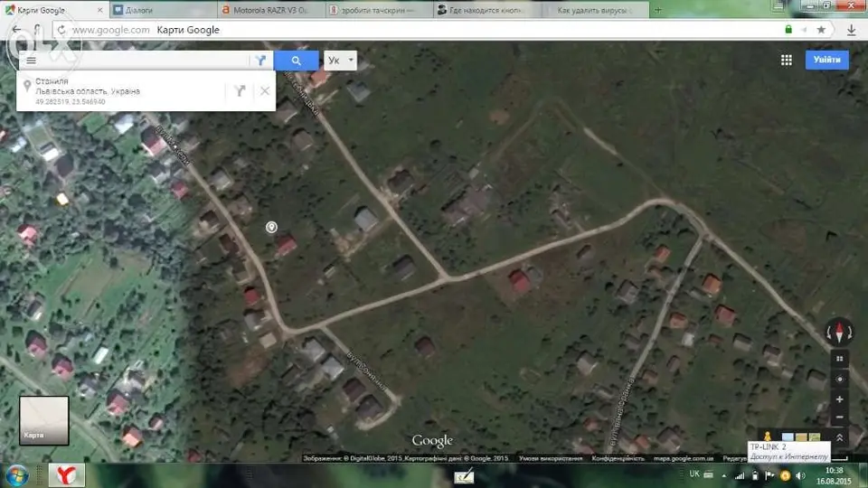Close the Карти Google tab
Image resolution: width=868 pixels, height=488 pixels.
click(99, 10)
